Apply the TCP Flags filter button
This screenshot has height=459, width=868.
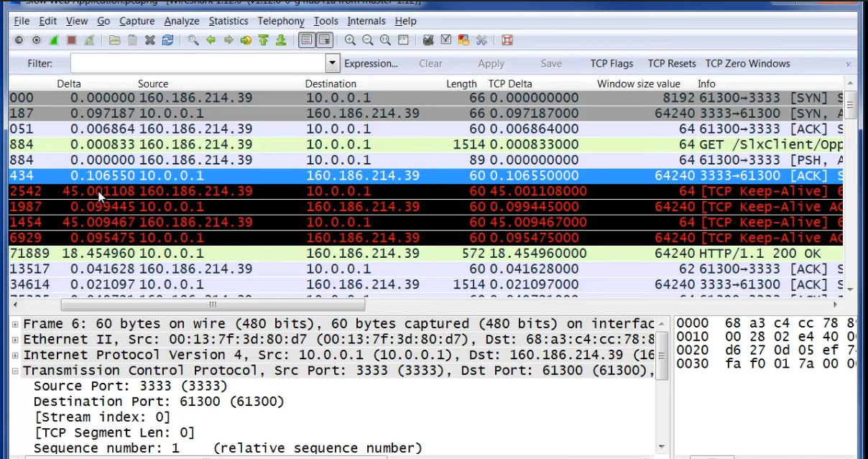pos(612,63)
